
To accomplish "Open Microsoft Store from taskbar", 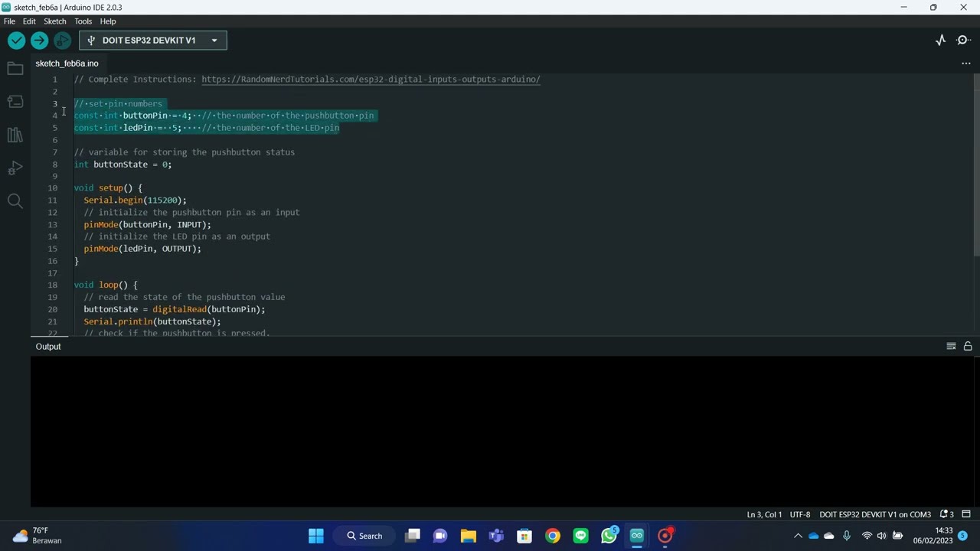I will [x=524, y=536].
